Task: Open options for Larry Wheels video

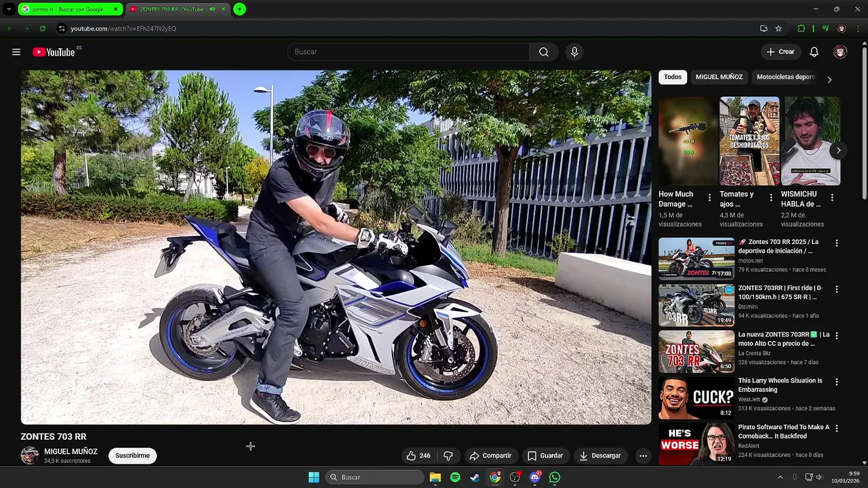Action: [x=836, y=382]
